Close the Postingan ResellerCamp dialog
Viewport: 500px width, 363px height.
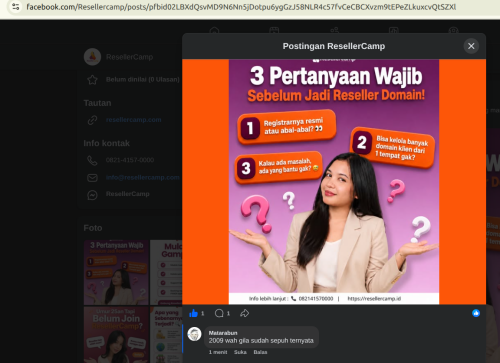tap(471, 46)
